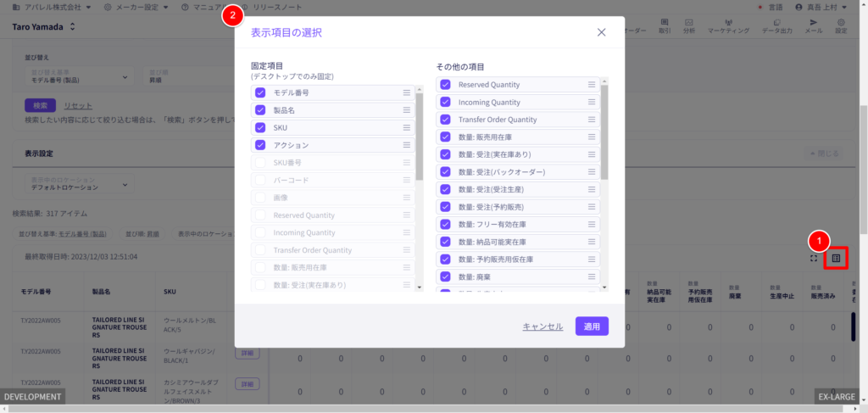
Task: Grab drag handle of 数量: 受注(予約販売)
Action: [x=592, y=207]
